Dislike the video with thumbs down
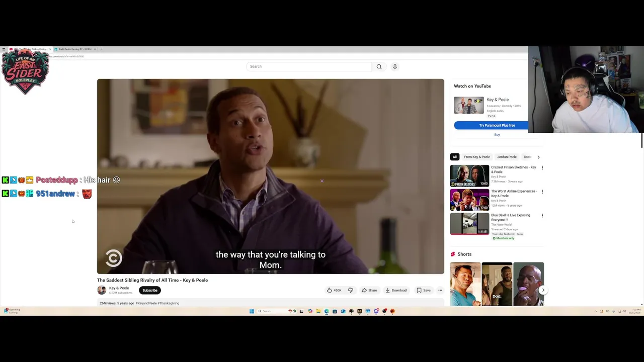Image resolution: width=644 pixels, height=362 pixels. pyautogui.click(x=351, y=290)
